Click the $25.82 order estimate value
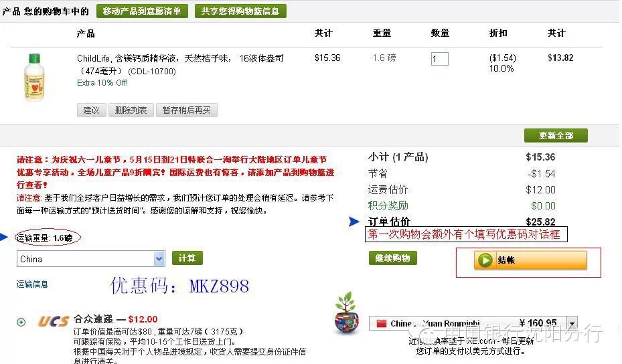The width and height of the screenshot is (622, 364). tap(541, 221)
